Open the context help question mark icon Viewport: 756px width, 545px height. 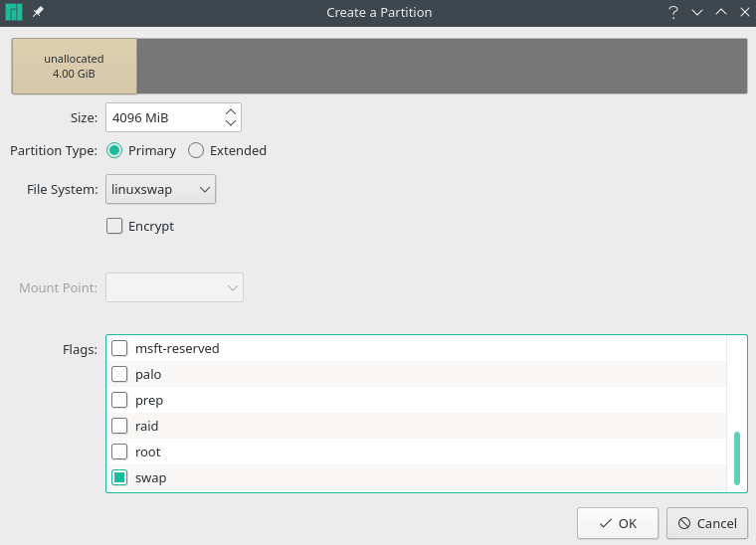[x=673, y=12]
